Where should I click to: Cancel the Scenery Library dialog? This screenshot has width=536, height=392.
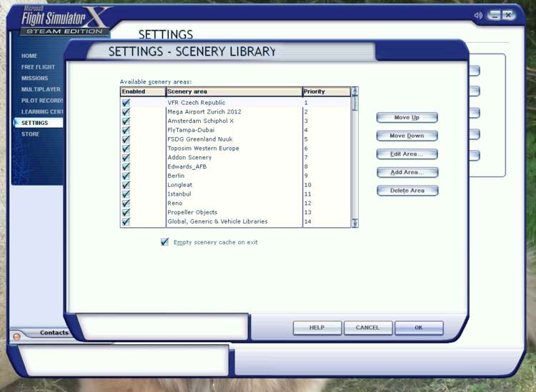[x=368, y=328]
